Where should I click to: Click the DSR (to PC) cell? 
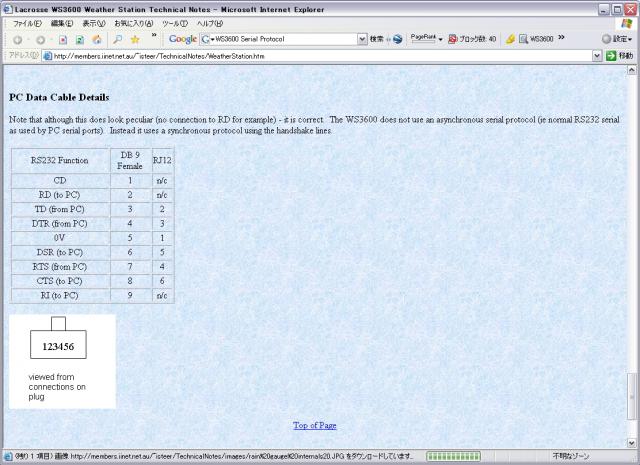tap(60, 252)
